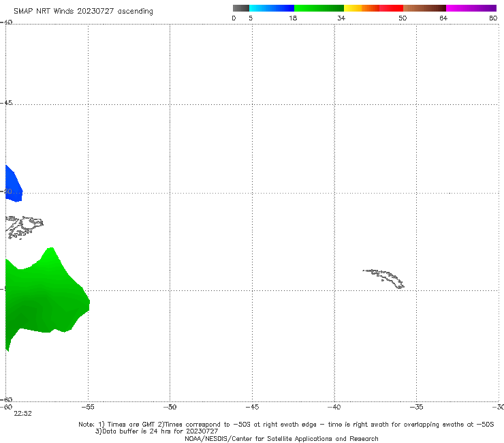This screenshot has height=443, width=504.
Task: Select the blue 5-18 color bar segment
Action: tap(272, 8)
